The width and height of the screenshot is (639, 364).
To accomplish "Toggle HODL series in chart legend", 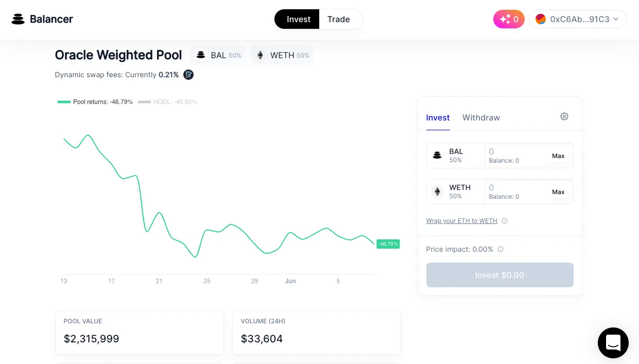I will click(x=168, y=102).
